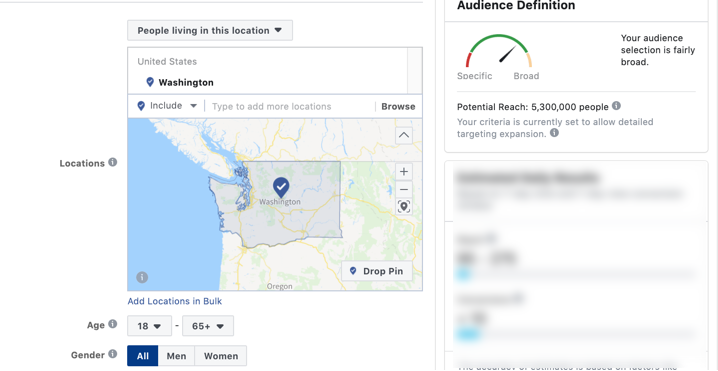The height and width of the screenshot is (371, 718).
Task: Click the info icon after targeting expansion text
Action: 554,133
